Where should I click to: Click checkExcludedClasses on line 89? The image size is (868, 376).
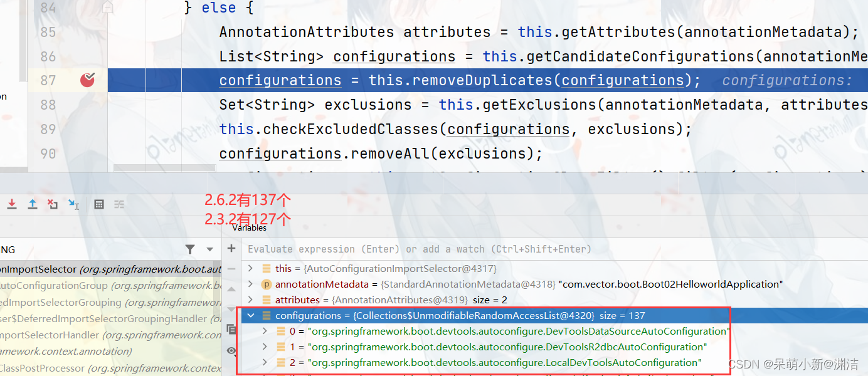351,129
